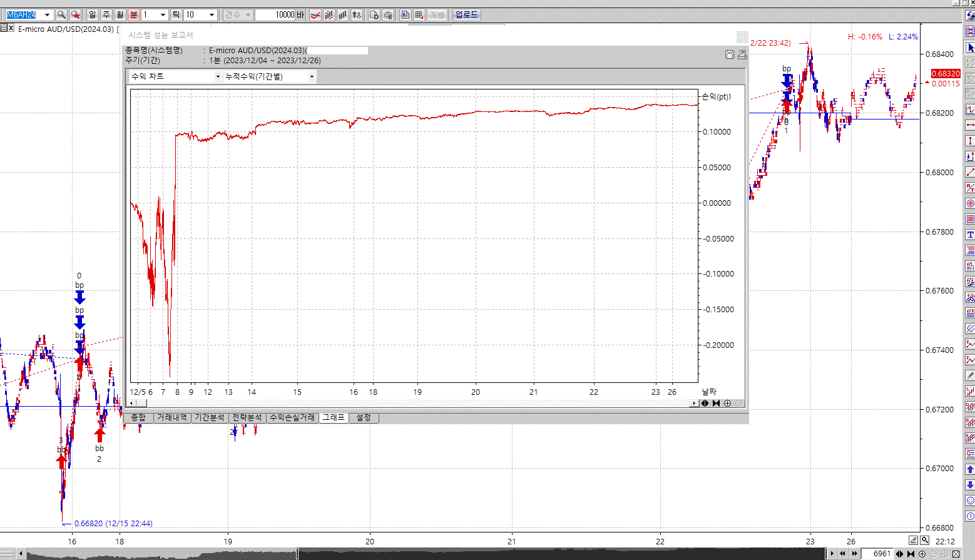This screenshot has height=560, width=975.
Task: Toggle the 틱 (tick) period button
Action: 176,14
